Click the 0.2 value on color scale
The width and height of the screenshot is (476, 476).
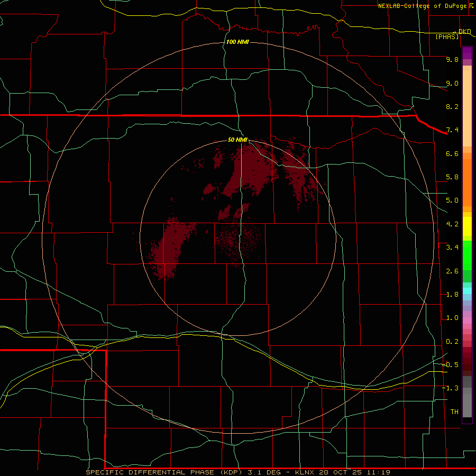452,342
